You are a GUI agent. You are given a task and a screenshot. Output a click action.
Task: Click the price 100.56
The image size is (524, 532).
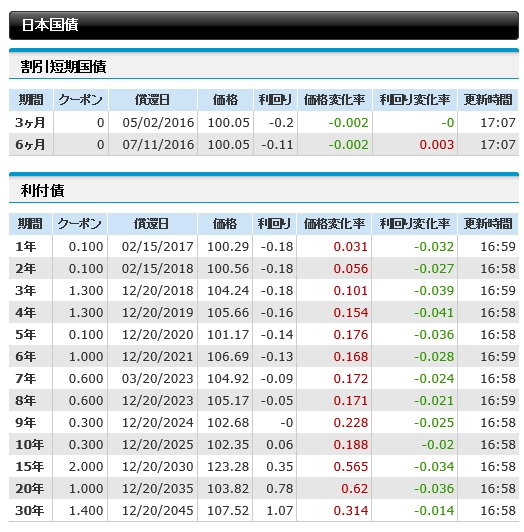228,268
